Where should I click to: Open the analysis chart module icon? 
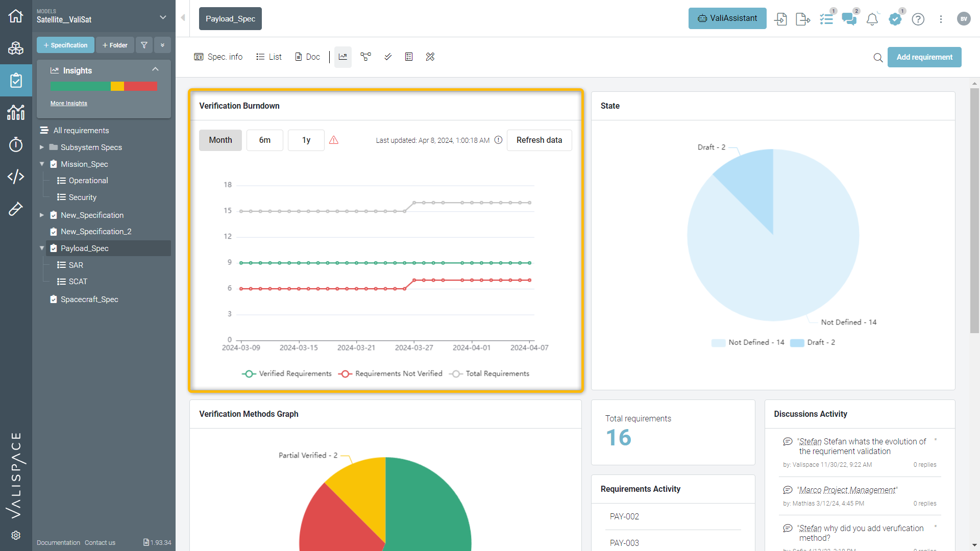pos(16,112)
